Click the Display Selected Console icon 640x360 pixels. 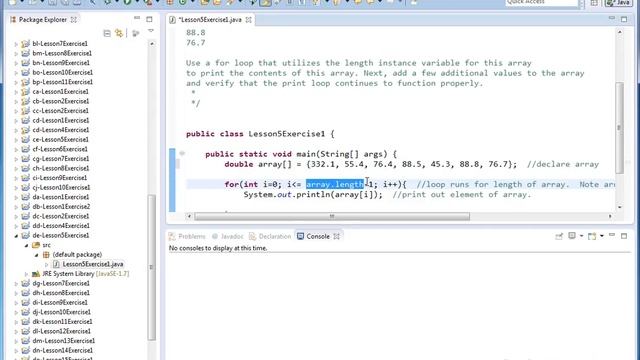pyautogui.click(x=572, y=236)
